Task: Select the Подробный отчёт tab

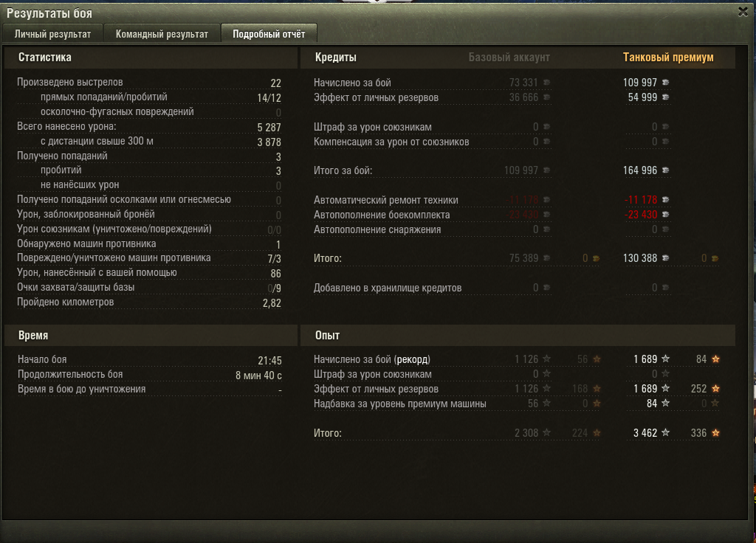Action: (x=269, y=34)
